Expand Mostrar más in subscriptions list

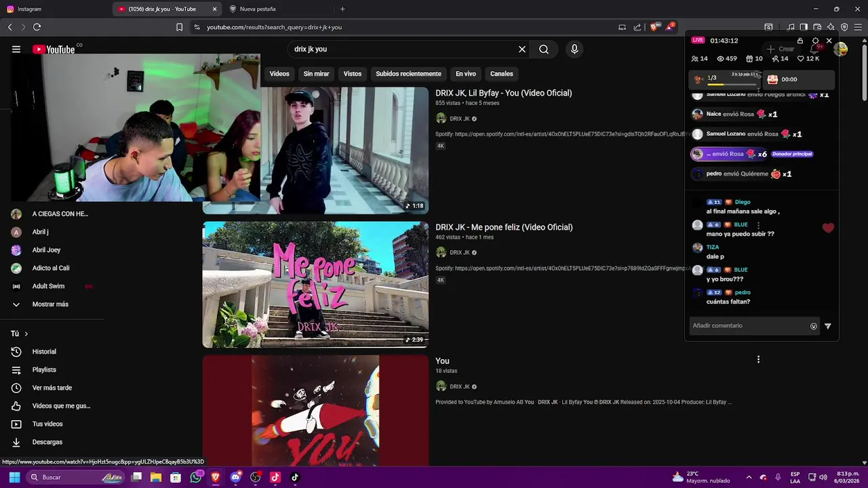pos(50,304)
